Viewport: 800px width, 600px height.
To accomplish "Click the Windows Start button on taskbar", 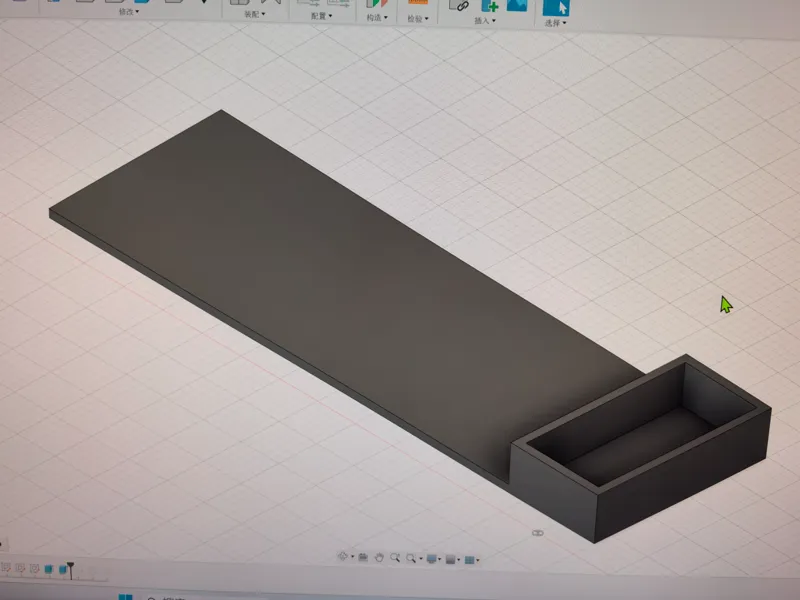I will coord(126,596).
